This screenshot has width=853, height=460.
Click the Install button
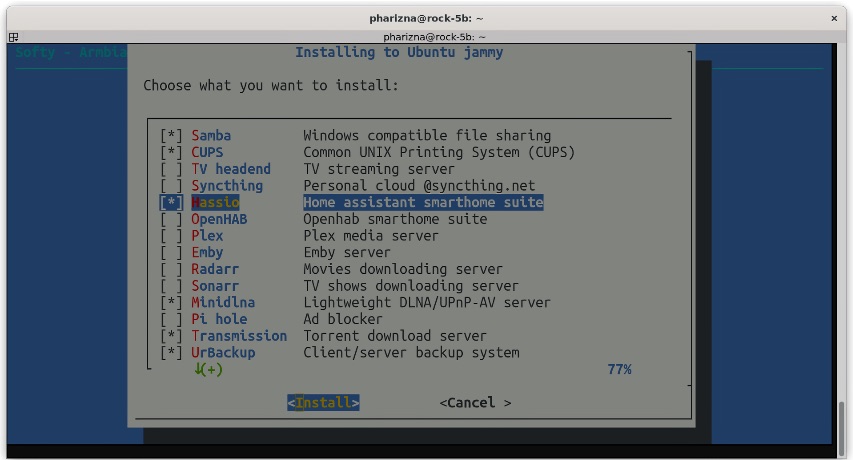pos(323,403)
